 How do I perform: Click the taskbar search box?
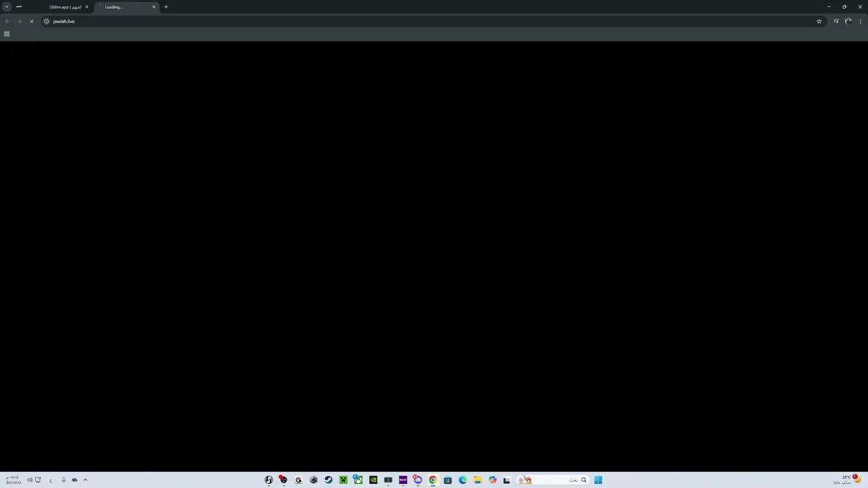(x=553, y=480)
